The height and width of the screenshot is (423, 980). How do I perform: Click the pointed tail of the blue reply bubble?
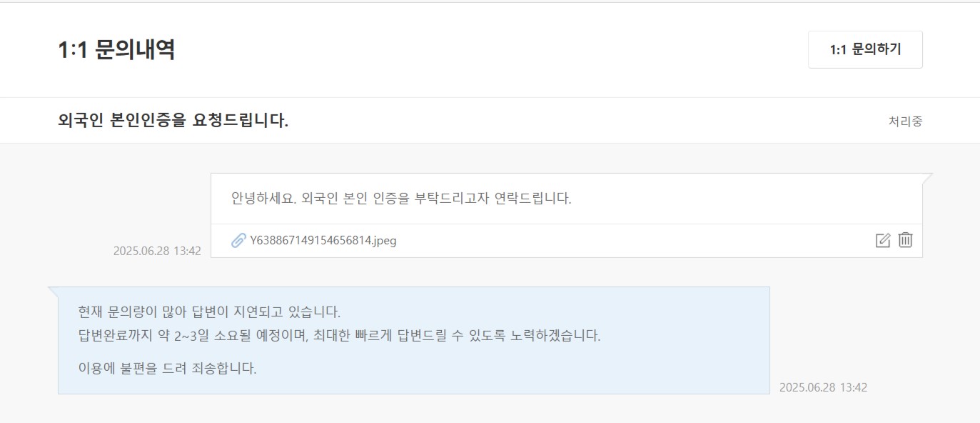(53, 290)
